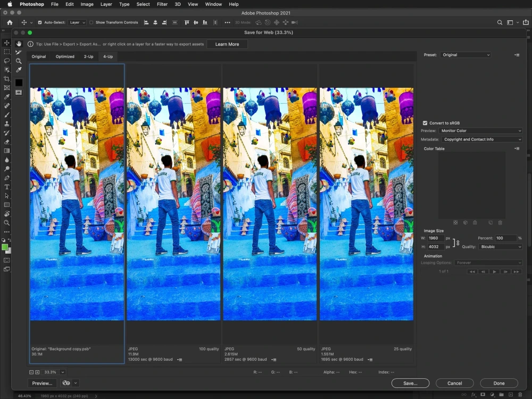Select the 4-Up tab
This screenshot has height=399, width=532.
tap(108, 57)
